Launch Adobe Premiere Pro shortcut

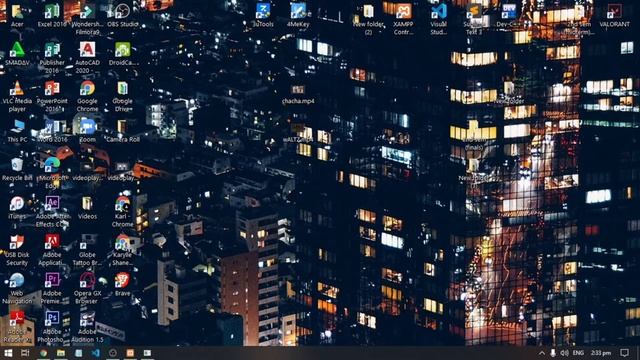[x=52, y=288]
